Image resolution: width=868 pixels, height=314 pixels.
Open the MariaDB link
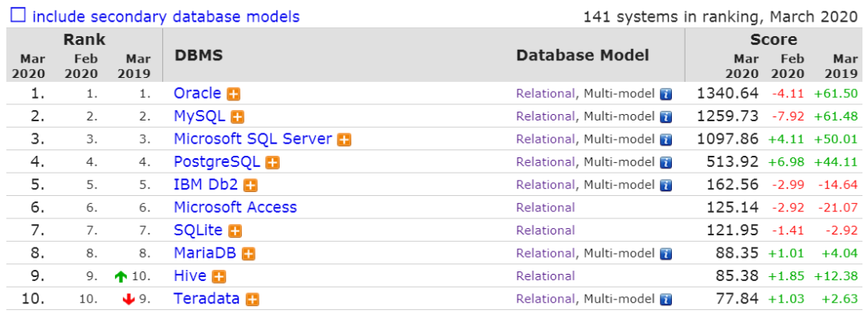206,253
